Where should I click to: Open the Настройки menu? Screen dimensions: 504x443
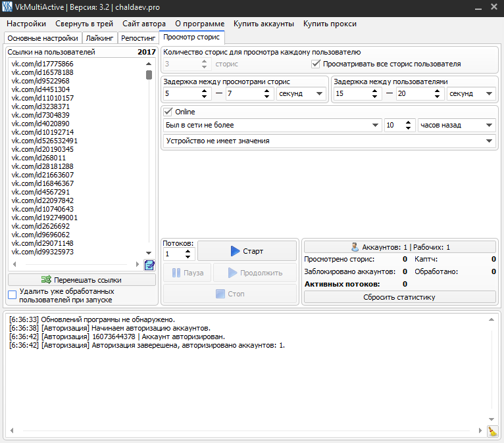pos(26,24)
